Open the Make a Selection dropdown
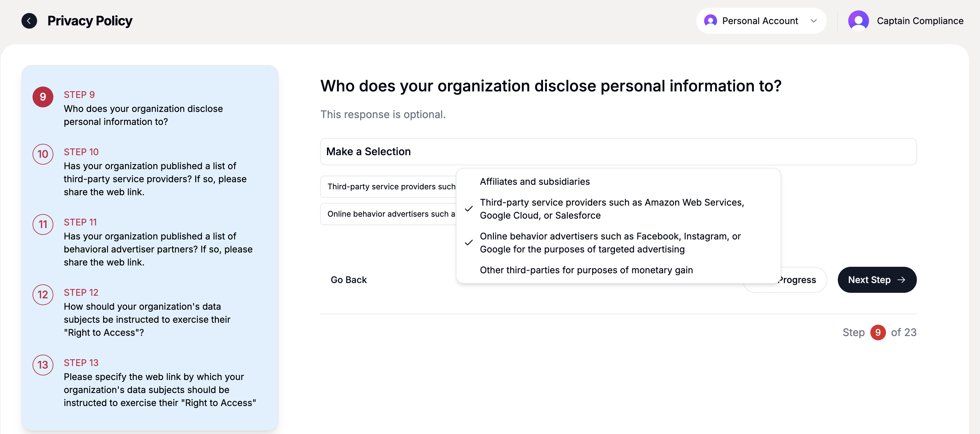Image resolution: width=980 pixels, height=434 pixels. (x=618, y=151)
